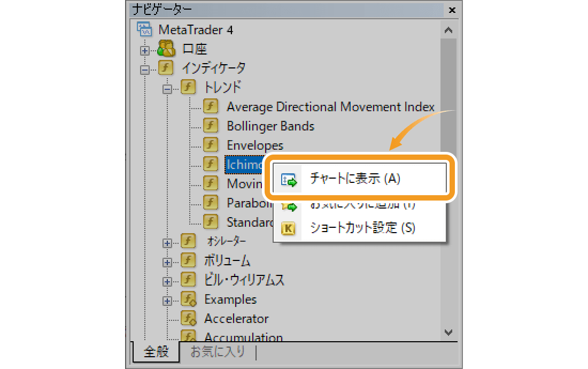Viewport: 588px width, 369px height.
Task: Select the トレンド tree label
Action: (222, 87)
